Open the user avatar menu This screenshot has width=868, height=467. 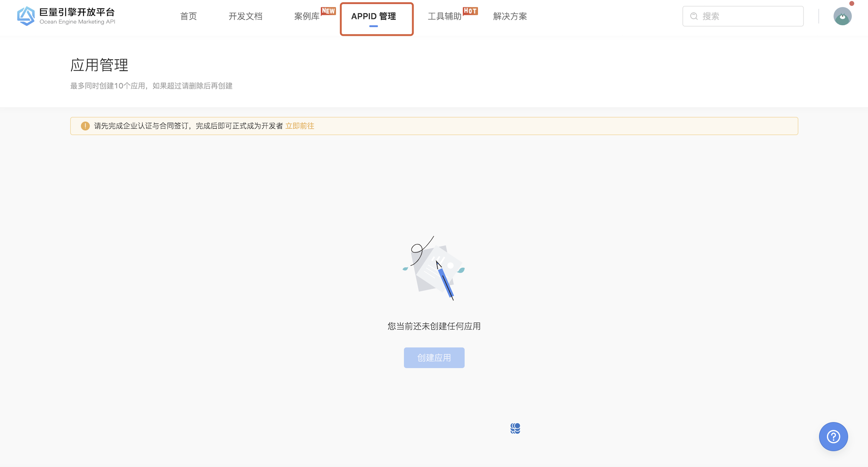click(x=842, y=16)
